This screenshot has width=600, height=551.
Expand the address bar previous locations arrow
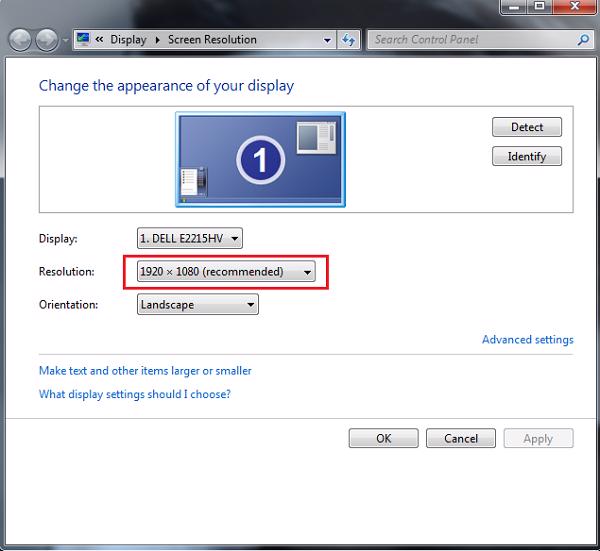[328, 40]
